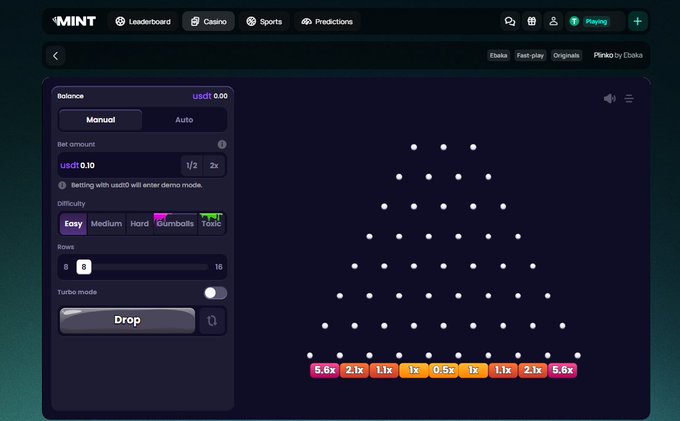Click the Bet amount info icon
The image size is (680, 421).
[x=222, y=144]
